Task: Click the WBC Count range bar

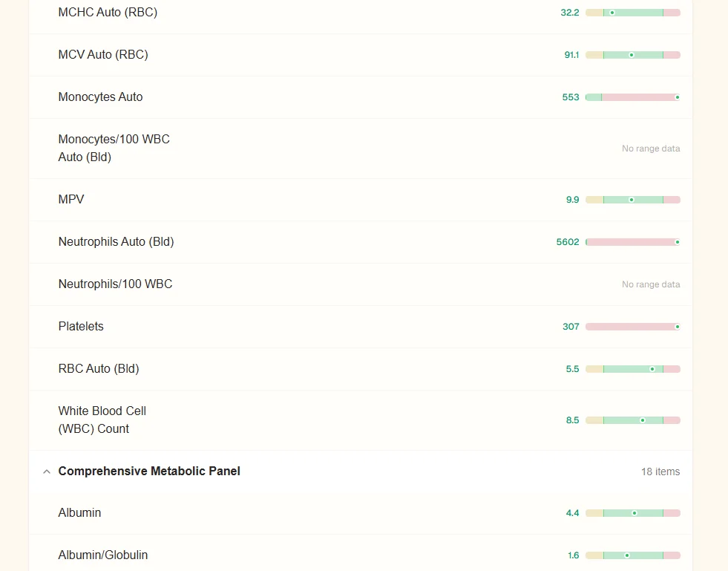Action: pyautogui.click(x=633, y=420)
